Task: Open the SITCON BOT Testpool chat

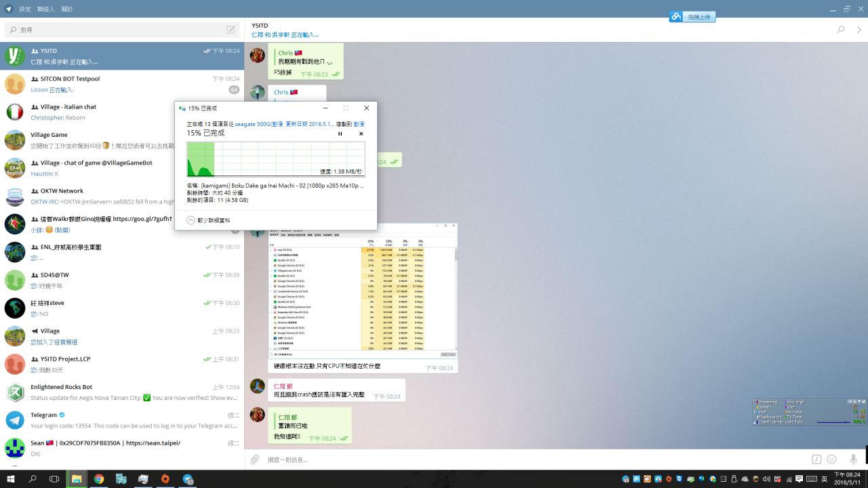Action: tap(122, 84)
